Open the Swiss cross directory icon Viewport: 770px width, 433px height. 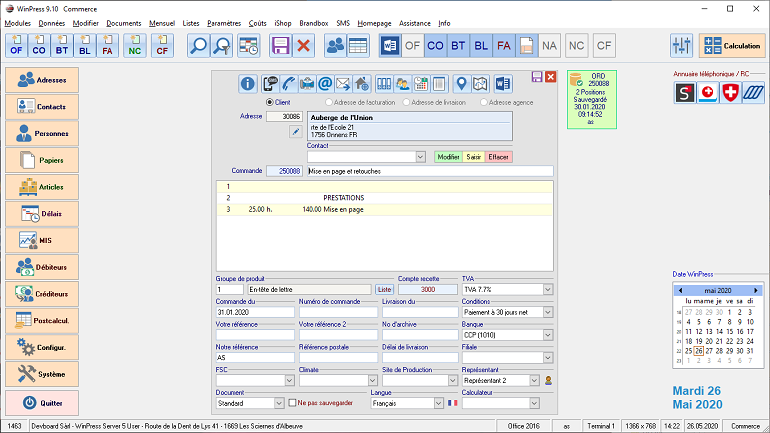coord(730,92)
